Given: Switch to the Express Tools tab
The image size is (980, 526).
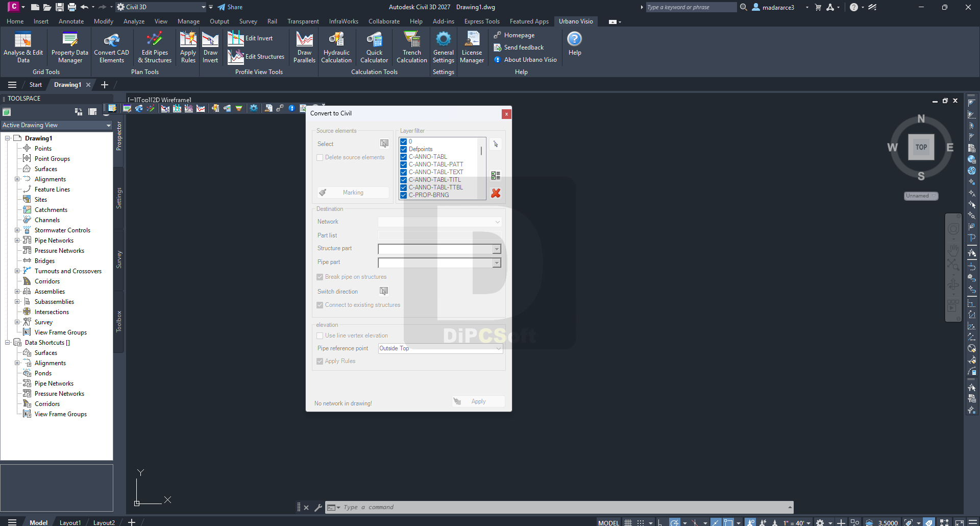Looking at the screenshot, I should (482, 21).
